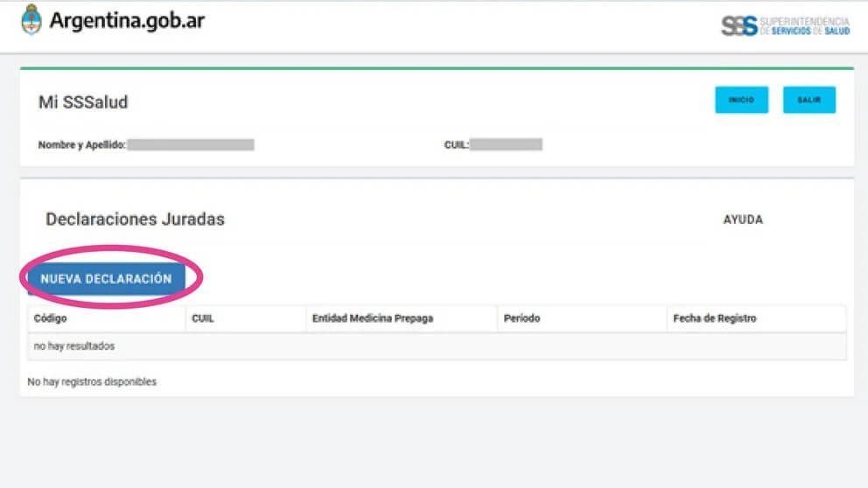868x488 pixels.
Task: Click the Mi SSSalud heading
Action: 83,102
